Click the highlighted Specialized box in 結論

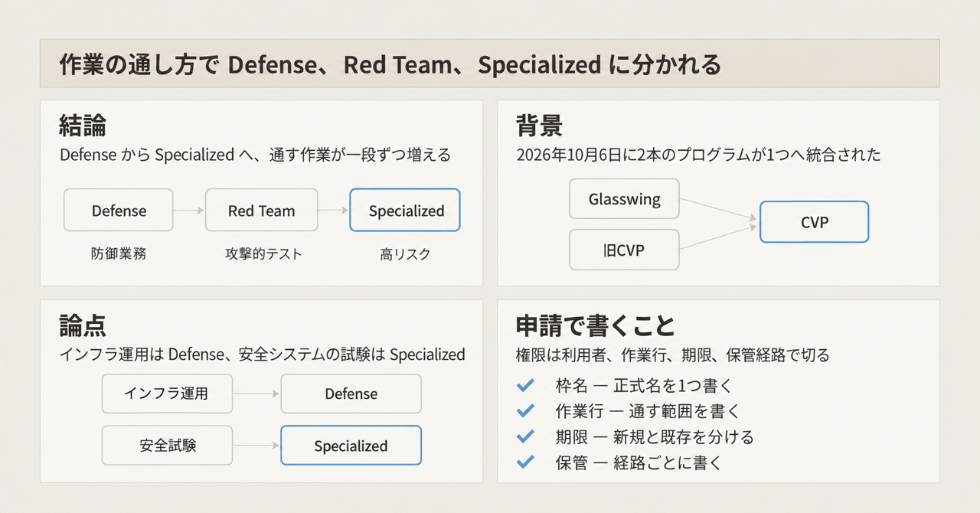405,210
